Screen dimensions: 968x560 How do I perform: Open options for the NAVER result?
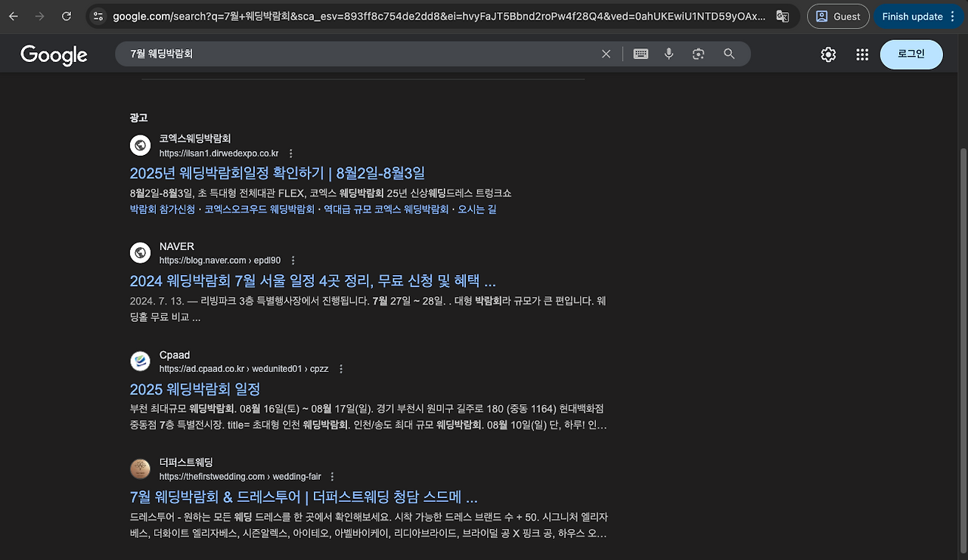[x=293, y=259]
